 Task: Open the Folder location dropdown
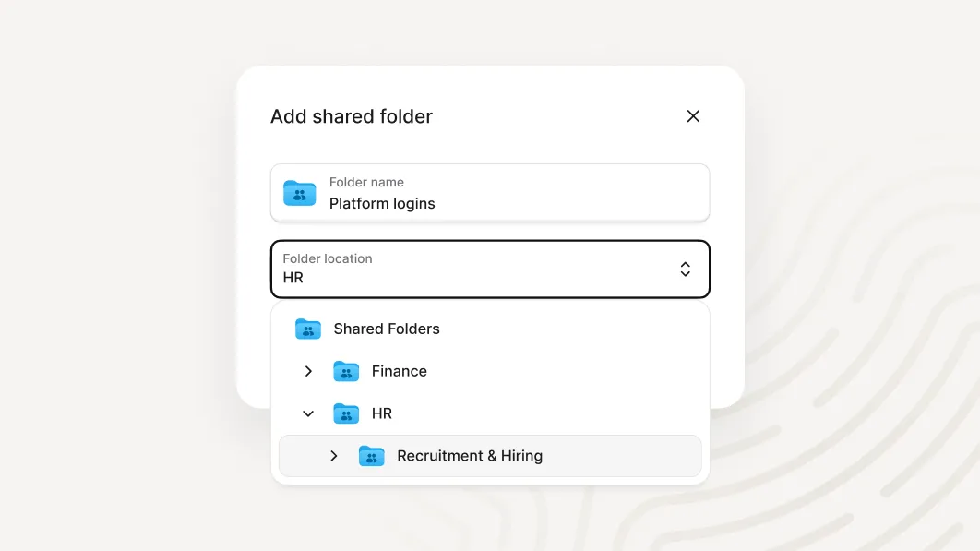coord(490,269)
